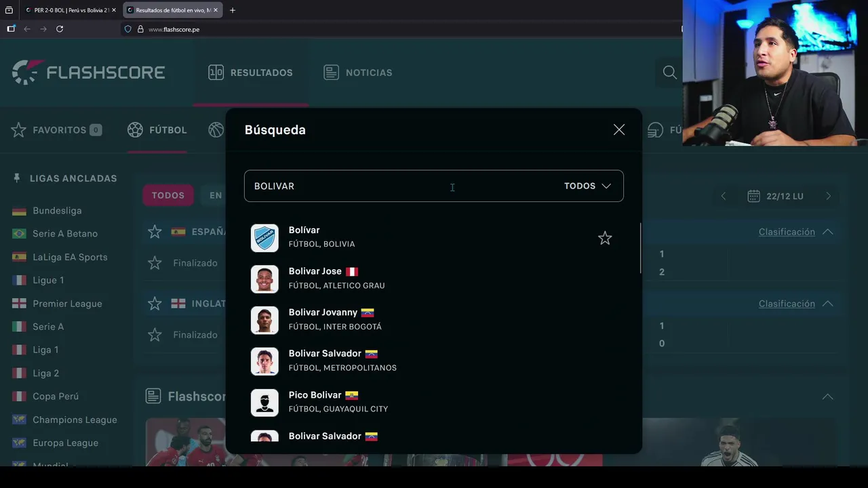The width and height of the screenshot is (868, 488).
Task: Open Serie A Italy pinned league
Action: pyautogui.click(x=48, y=327)
